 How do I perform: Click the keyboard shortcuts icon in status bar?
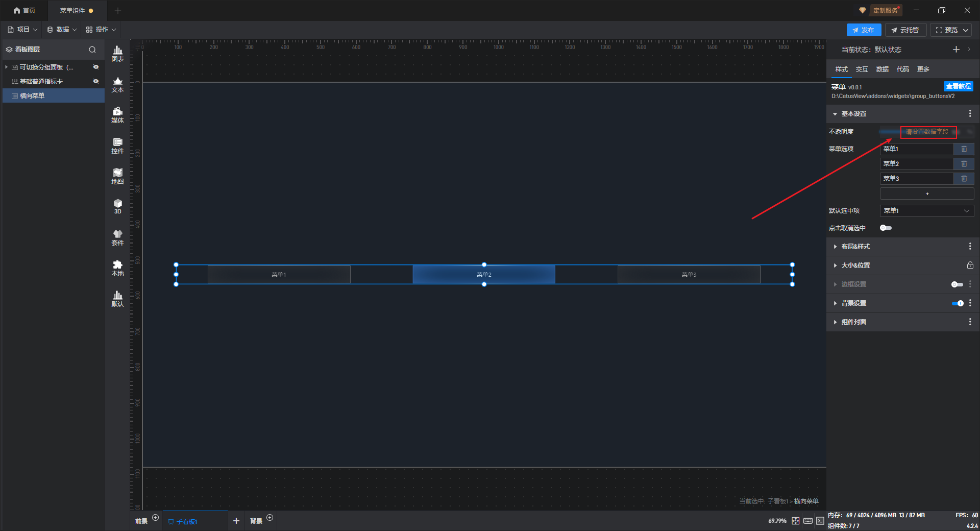pos(808,521)
